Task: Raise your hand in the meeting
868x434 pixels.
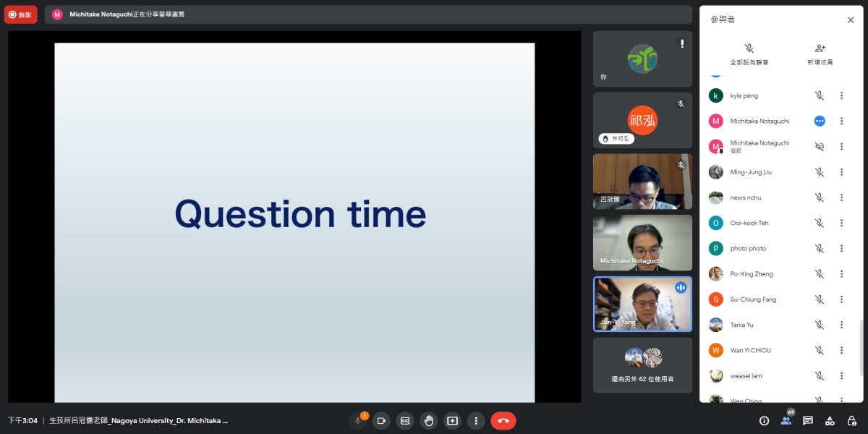Action: pyautogui.click(x=429, y=420)
